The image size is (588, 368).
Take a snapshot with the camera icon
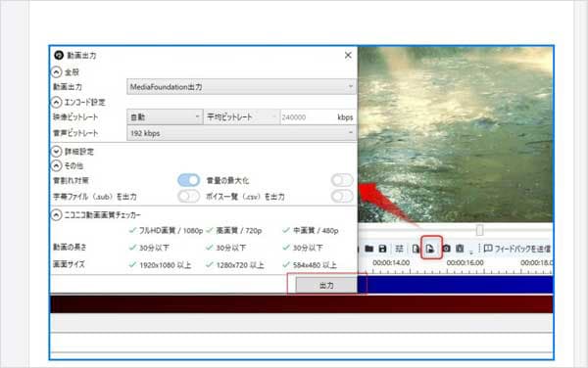(x=446, y=249)
